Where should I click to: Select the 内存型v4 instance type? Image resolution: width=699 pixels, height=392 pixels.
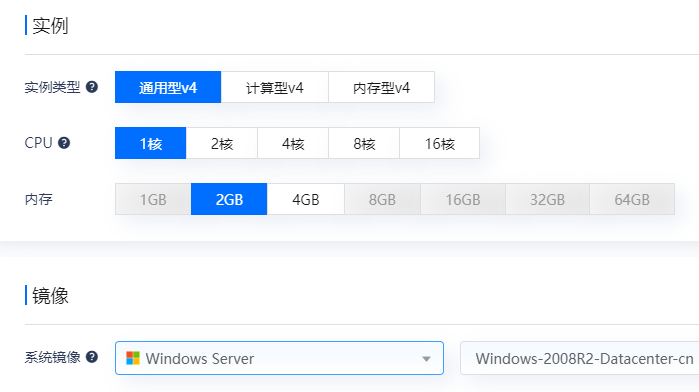(x=382, y=87)
